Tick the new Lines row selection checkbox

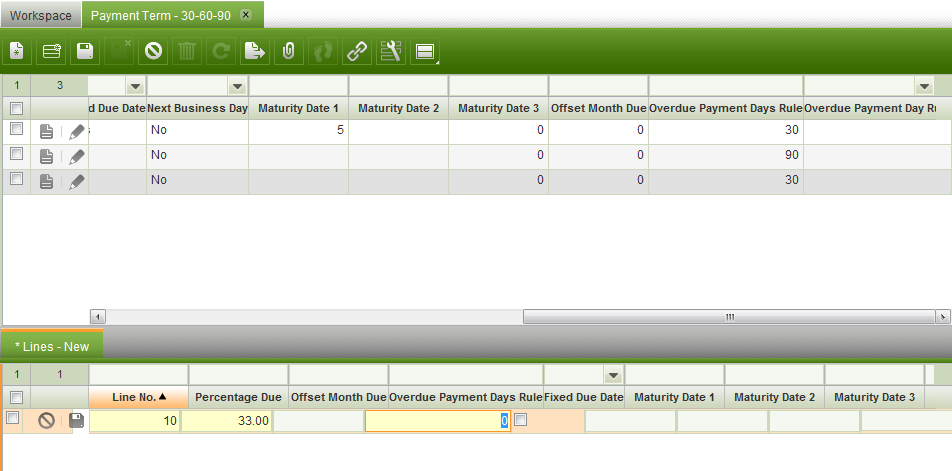pyautogui.click(x=13, y=418)
